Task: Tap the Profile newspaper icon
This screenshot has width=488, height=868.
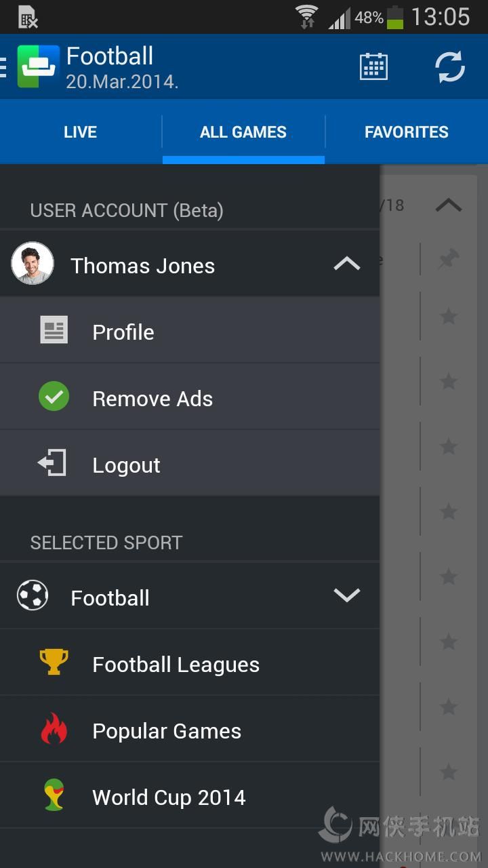Action: (54, 330)
